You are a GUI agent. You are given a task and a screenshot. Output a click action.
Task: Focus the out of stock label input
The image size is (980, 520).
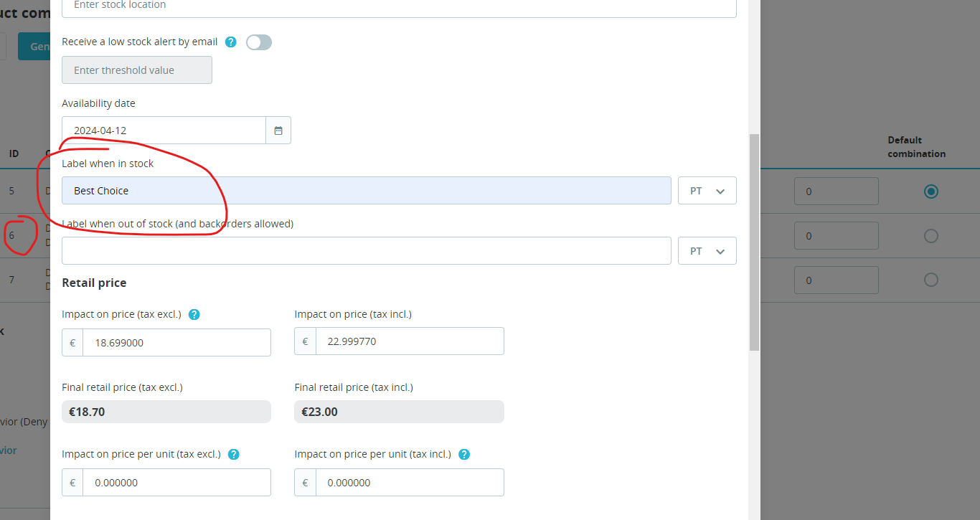366,251
